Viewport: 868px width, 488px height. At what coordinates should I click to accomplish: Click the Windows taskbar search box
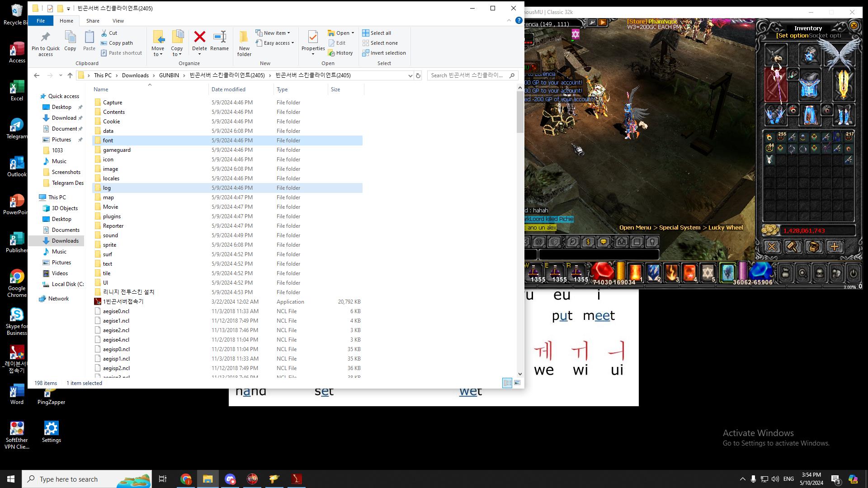(87, 479)
